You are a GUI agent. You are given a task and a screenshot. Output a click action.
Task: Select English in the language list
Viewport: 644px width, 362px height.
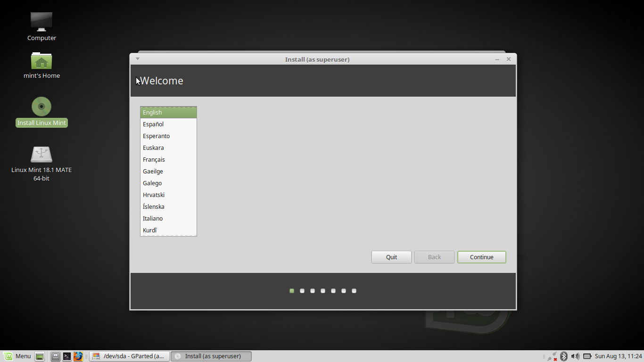168,113
